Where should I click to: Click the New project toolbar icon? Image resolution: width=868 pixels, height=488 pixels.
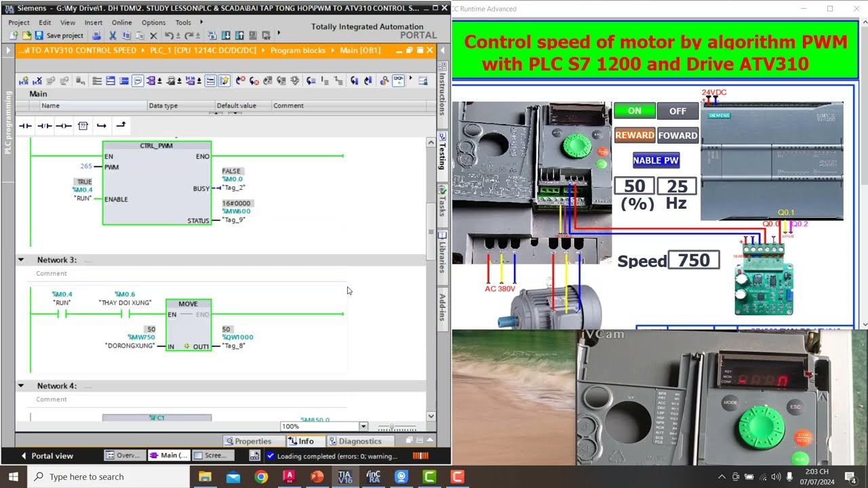[15, 35]
